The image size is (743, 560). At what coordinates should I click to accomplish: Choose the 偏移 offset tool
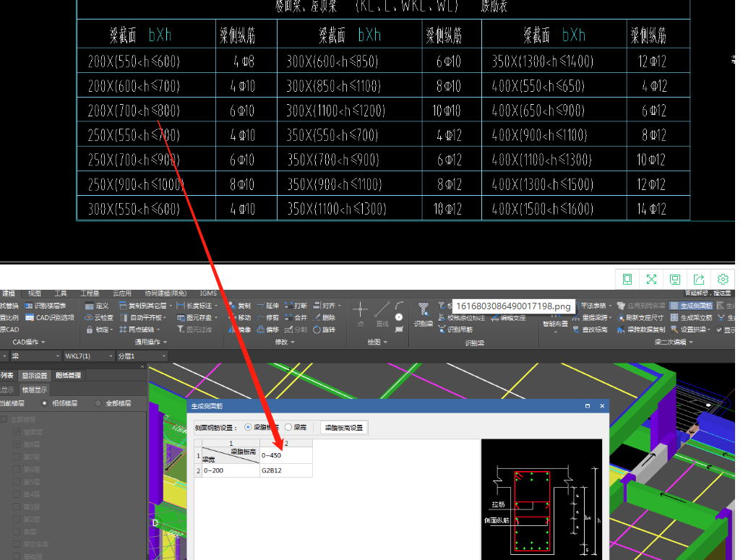(x=267, y=329)
